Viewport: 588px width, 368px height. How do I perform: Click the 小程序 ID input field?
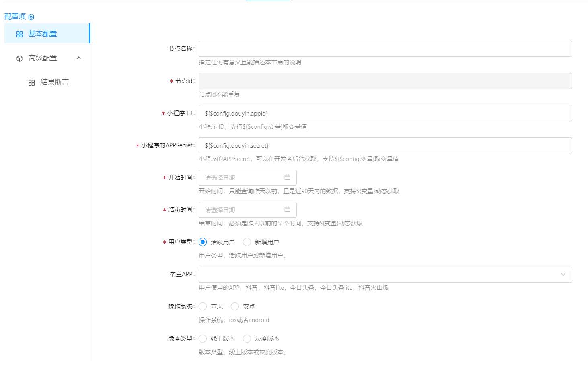(385, 113)
